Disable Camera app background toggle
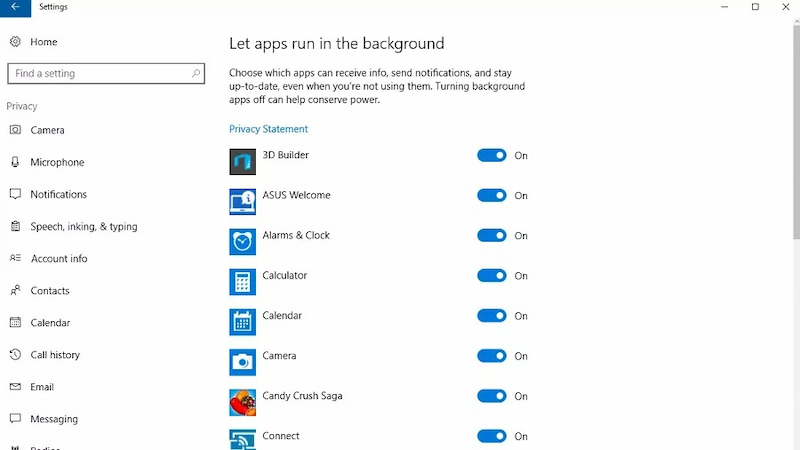 pyautogui.click(x=492, y=356)
